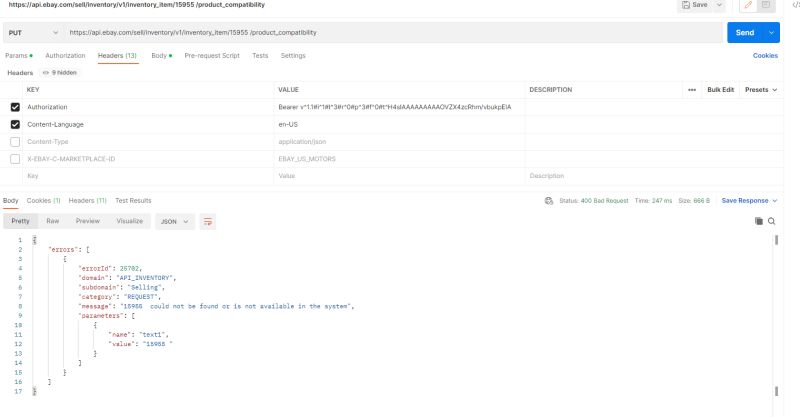Switch to the Params tab
800x417 pixels.
pos(19,56)
